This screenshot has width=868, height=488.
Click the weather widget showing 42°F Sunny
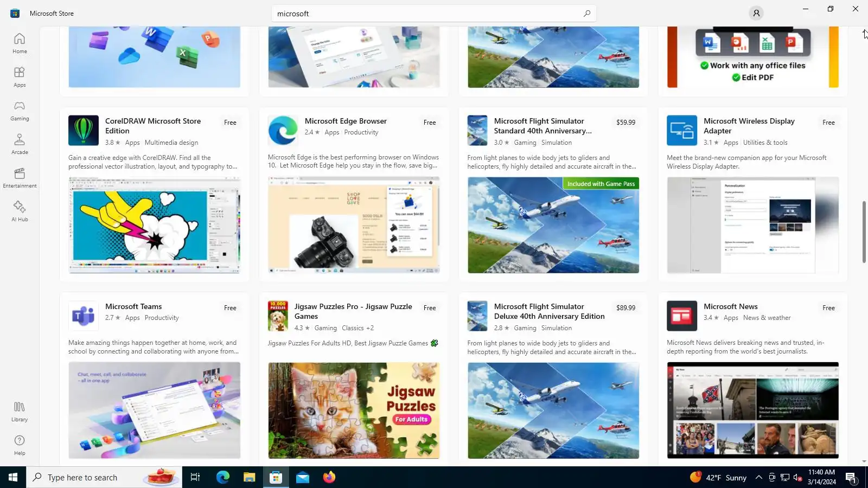pos(718,478)
